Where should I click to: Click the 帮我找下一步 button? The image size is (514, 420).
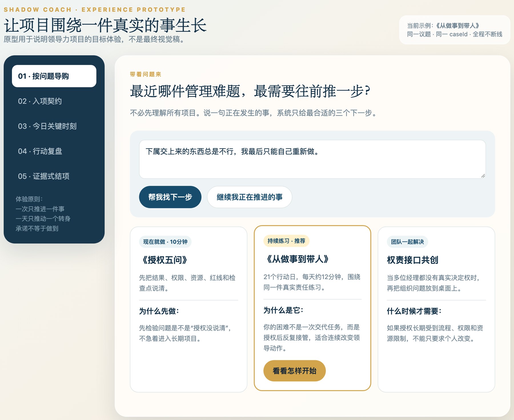point(170,197)
